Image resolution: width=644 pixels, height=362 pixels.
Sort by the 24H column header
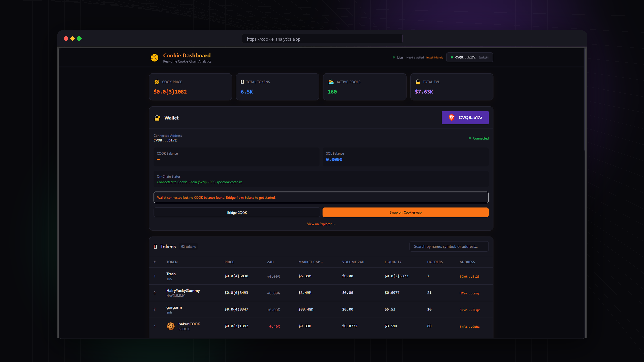pyautogui.click(x=270, y=262)
